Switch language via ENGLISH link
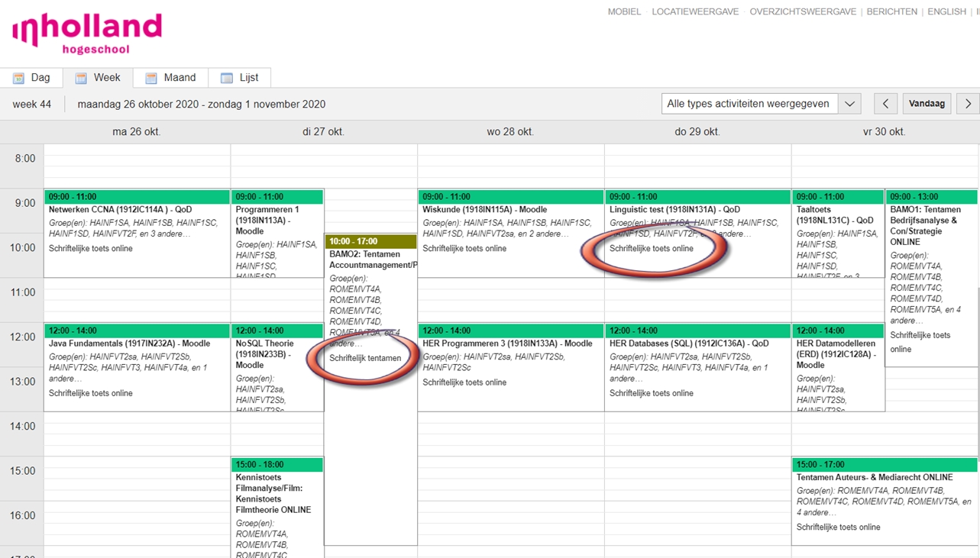Screen dimensions: 980x558 point(946,11)
